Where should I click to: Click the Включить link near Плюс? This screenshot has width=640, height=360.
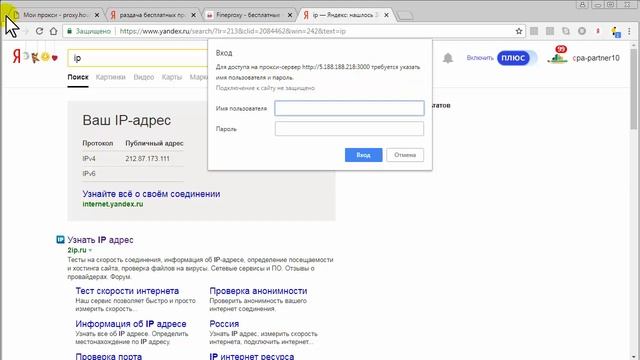(x=480, y=58)
